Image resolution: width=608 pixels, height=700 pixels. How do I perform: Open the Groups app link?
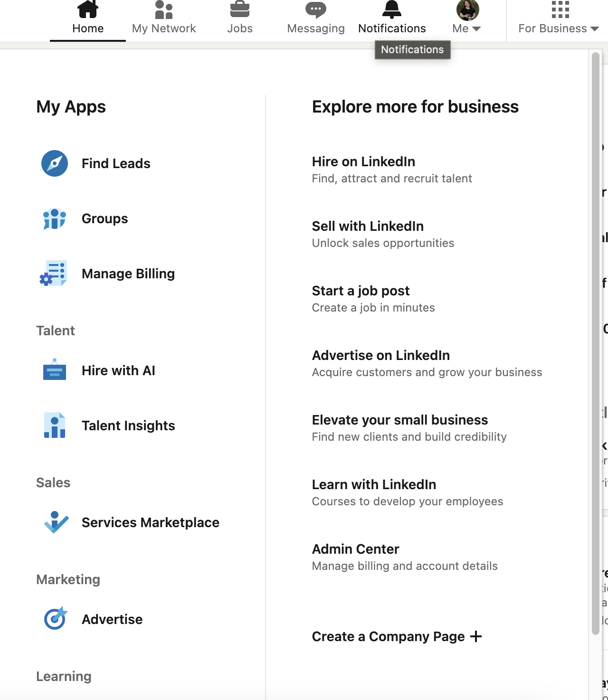coord(105,218)
